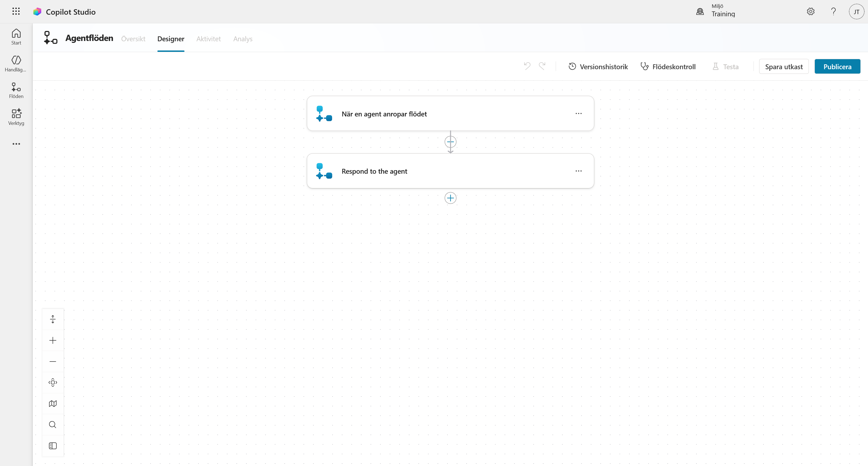Open Handläggare agents in the sidebar
This screenshot has height=466, width=868.
coord(16,64)
